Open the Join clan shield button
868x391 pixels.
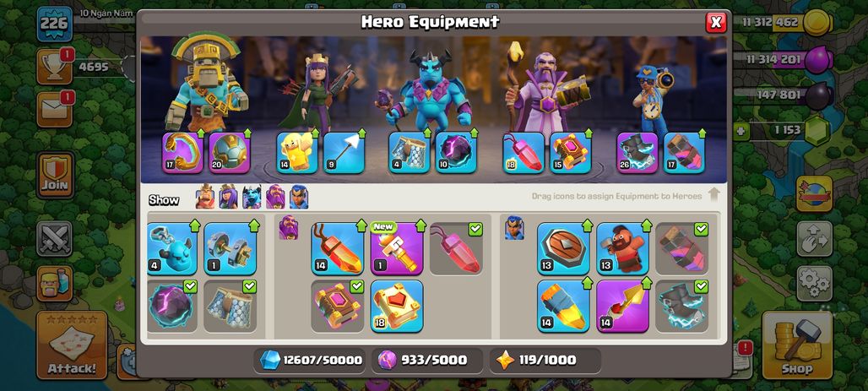pyautogui.click(x=56, y=175)
